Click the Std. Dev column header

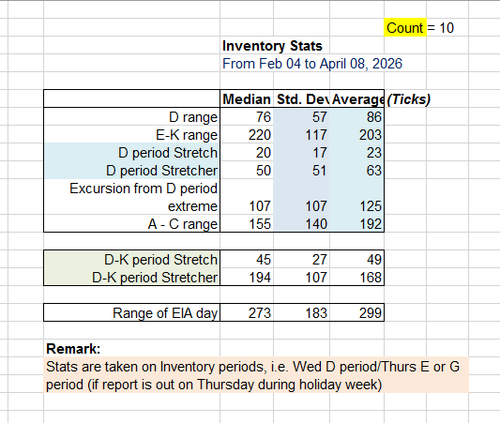coord(301,99)
